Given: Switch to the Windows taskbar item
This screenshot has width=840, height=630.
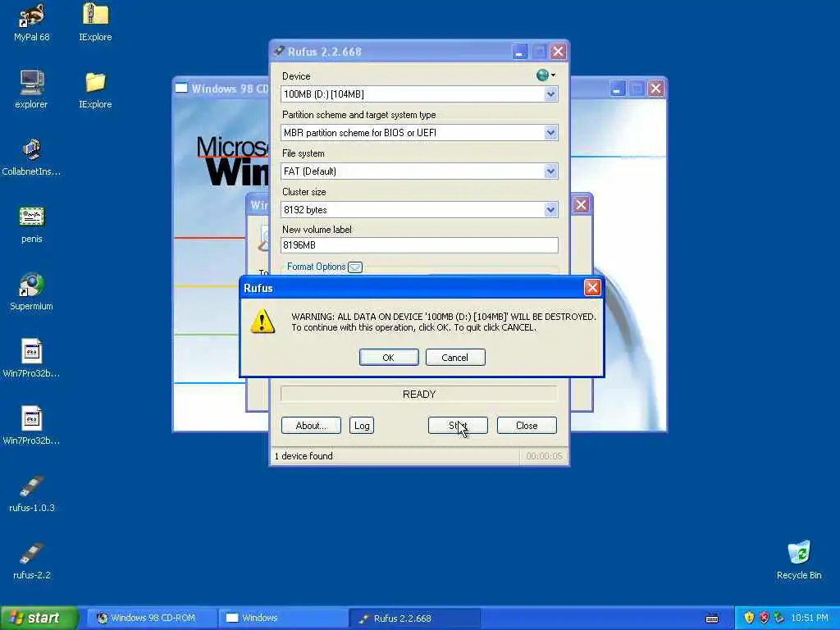Looking at the screenshot, I should coord(283,618).
